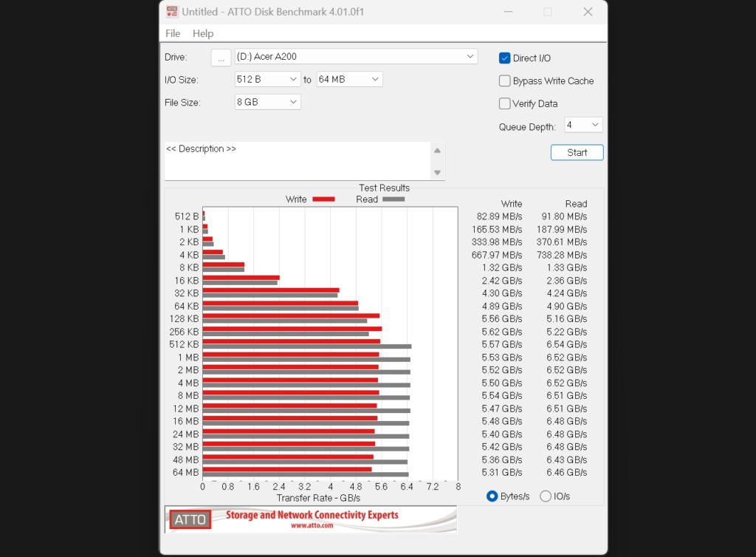Click the Write column header in results
Image resolution: width=756 pixels, height=557 pixels.
tap(512, 203)
